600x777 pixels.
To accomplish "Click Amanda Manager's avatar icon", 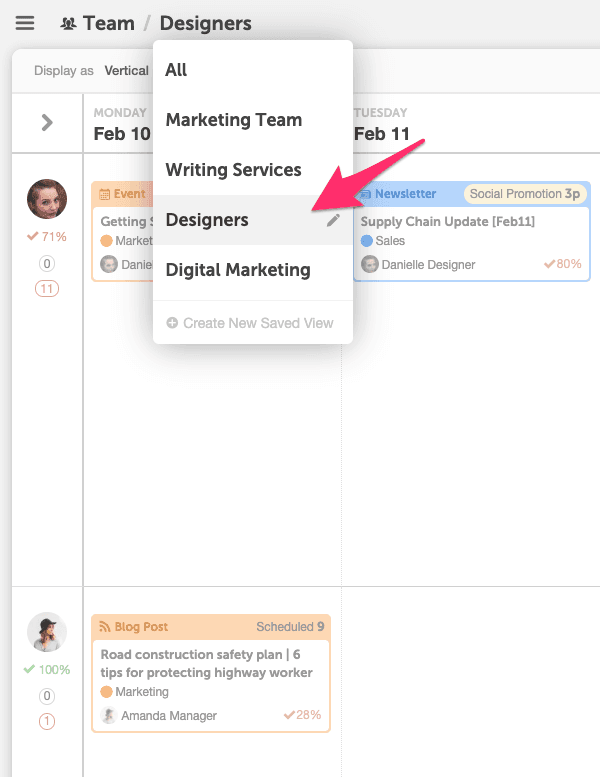I will click(x=109, y=715).
